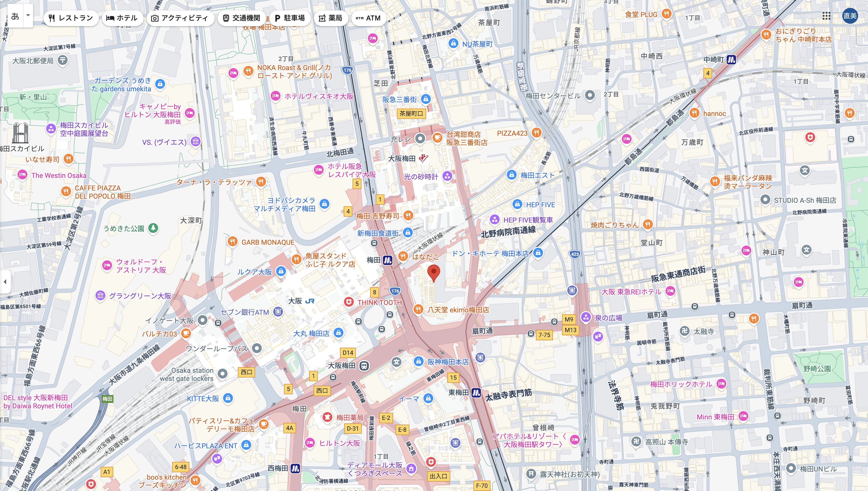Open the 梅田薬局 pharmacy marker
Screen dimensions: 868x491
(x=327, y=417)
